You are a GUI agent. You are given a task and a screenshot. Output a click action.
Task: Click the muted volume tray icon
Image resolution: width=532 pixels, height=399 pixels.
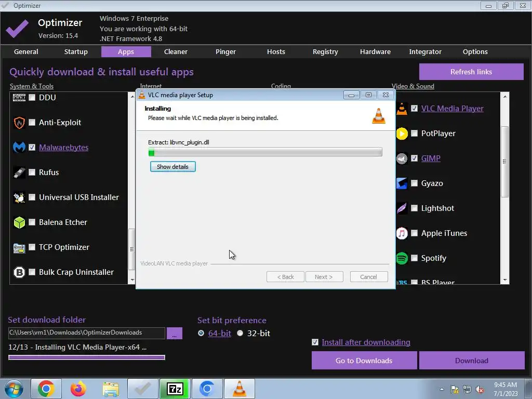pos(480,390)
